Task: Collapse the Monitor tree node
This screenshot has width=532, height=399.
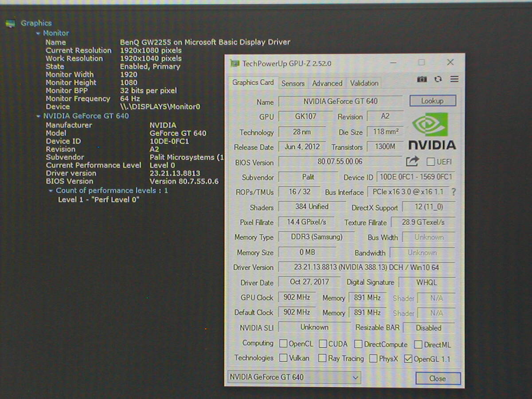Action: click(x=38, y=33)
